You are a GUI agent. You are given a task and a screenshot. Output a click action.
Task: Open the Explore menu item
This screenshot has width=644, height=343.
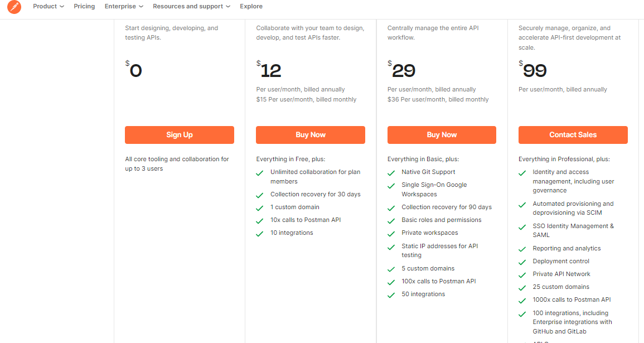[x=251, y=6]
